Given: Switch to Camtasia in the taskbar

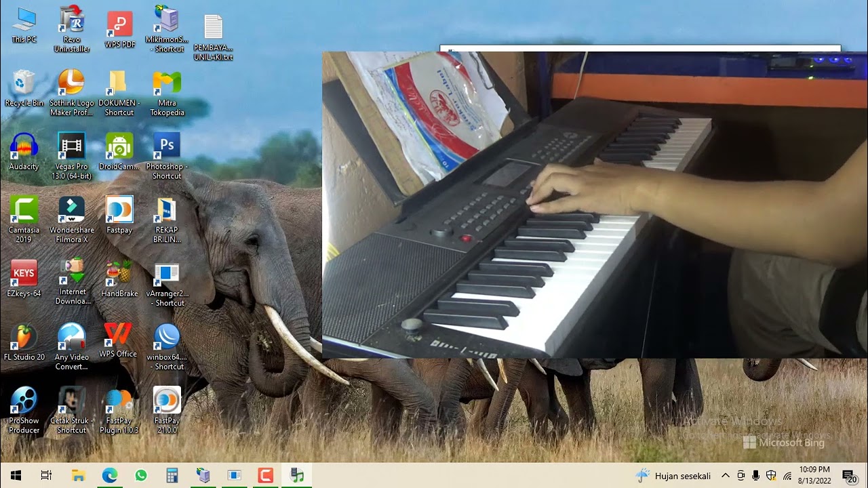Looking at the screenshot, I should [265, 476].
